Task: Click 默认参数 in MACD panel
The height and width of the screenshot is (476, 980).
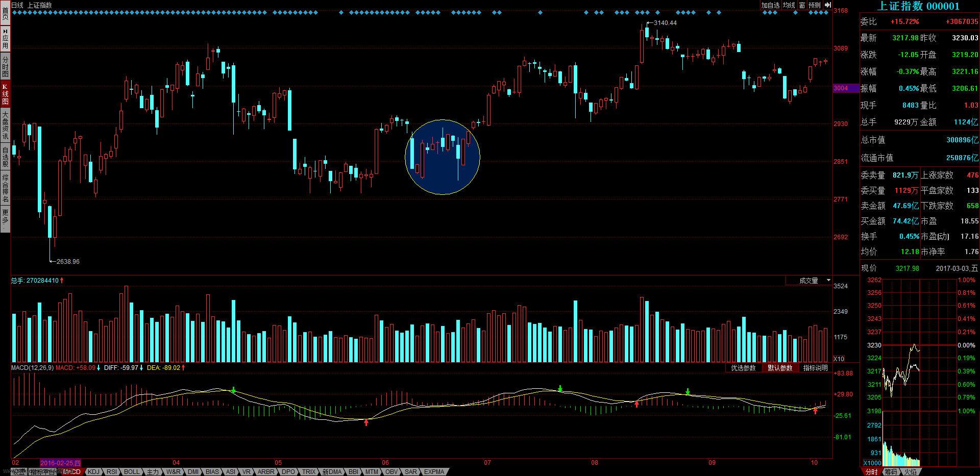Action: tap(780, 368)
